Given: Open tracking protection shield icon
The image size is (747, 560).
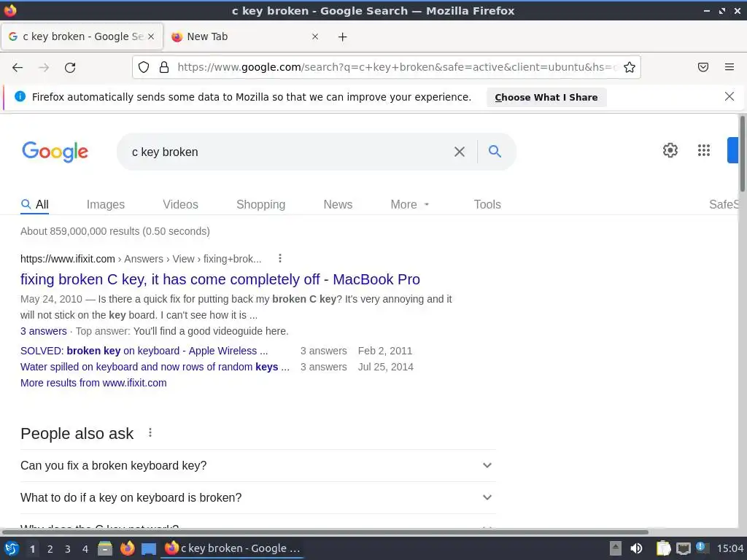Looking at the screenshot, I should (x=144, y=67).
